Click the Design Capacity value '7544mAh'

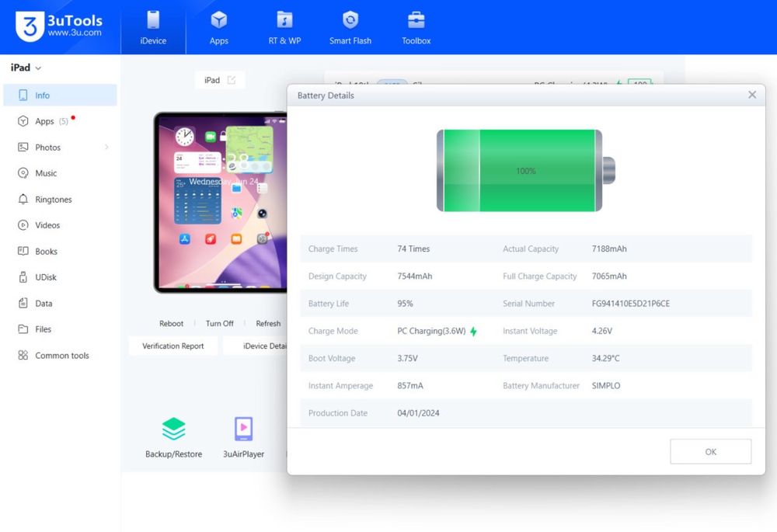[414, 276]
